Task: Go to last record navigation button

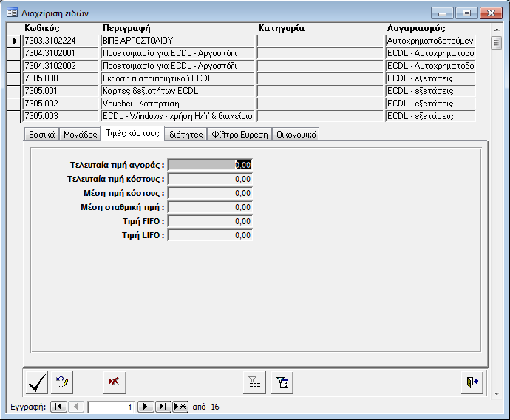Action: point(163,407)
